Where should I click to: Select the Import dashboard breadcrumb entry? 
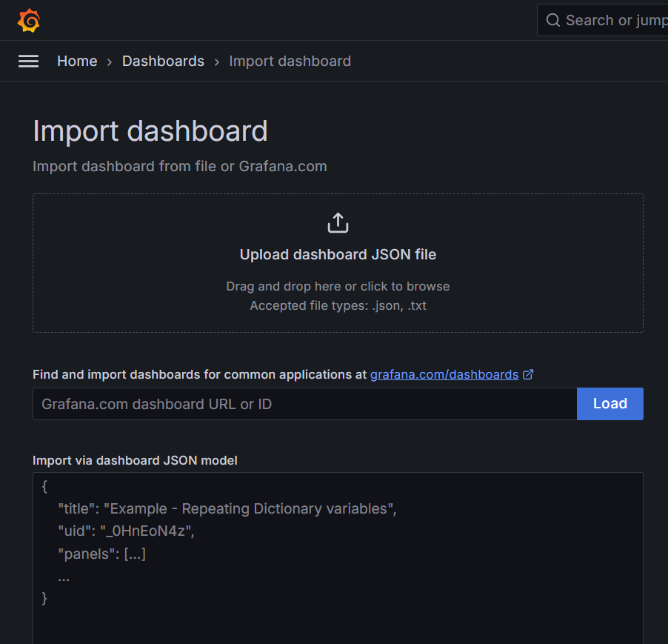(290, 61)
